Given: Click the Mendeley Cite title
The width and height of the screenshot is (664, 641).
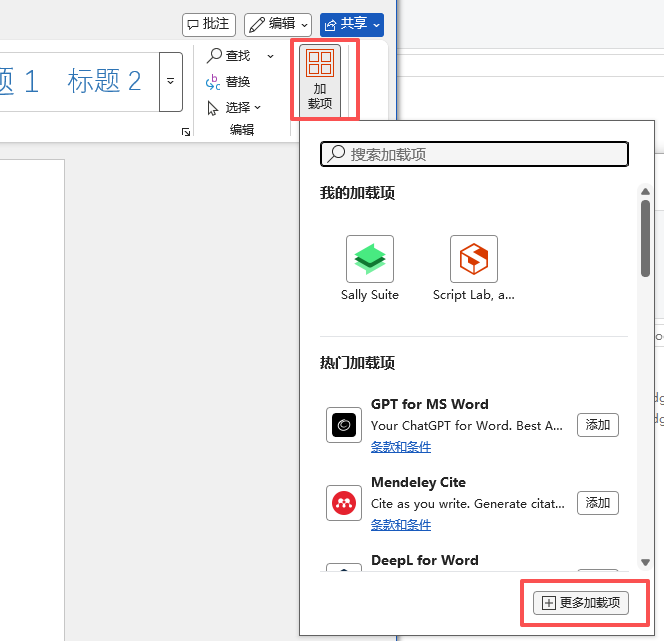Looking at the screenshot, I should (x=418, y=482).
